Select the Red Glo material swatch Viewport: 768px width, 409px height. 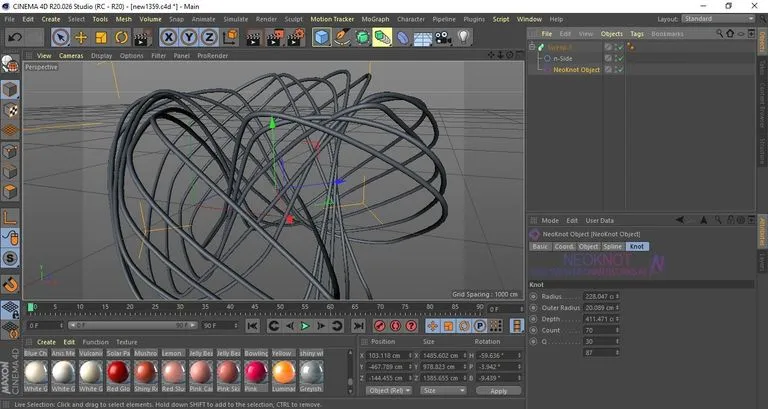[118, 372]
